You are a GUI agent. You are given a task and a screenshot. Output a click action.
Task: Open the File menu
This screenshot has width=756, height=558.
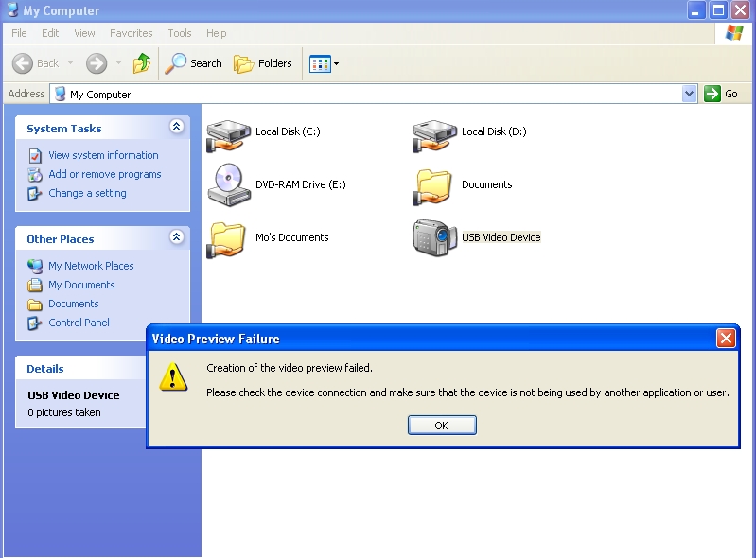[x=19, y=33]
